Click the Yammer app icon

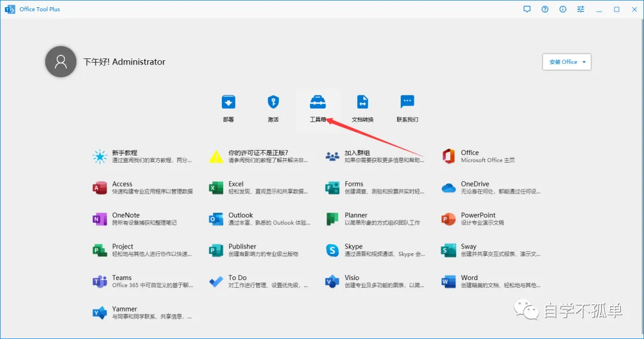pos(100,313)
